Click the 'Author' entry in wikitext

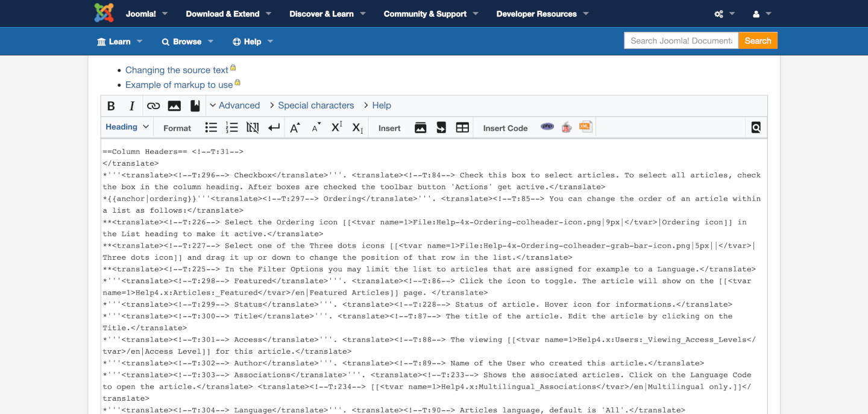point(248,363)
